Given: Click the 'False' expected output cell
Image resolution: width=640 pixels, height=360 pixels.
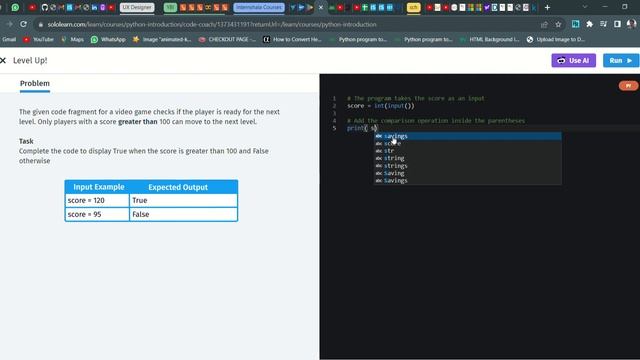Looking at the screenshot, I should point(183,214).
